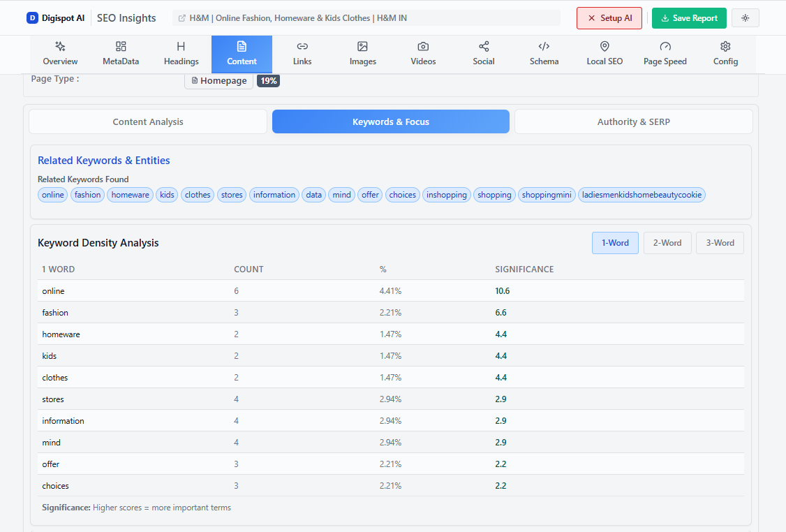Click the 'inshopping' keyword chip

pyautogui.click(x=447, y=195)
